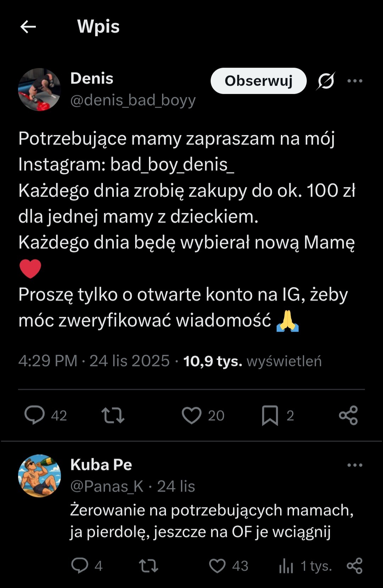Image resolution: width=383 pixels, height=588 pixels.
Task: Like Kuba Pe's reply with the heart
Action: point(217,566)
